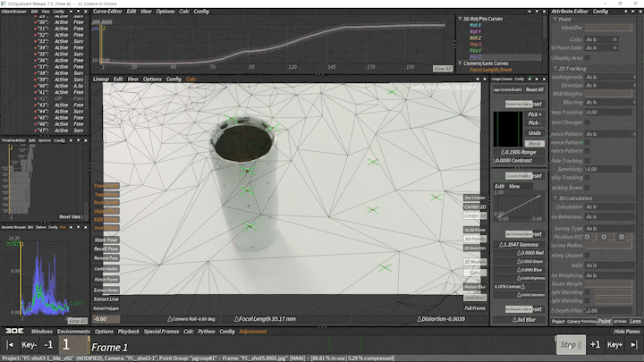Toggle the Tracking Boxes checkbox

pyautogui.click(x=588, y=188)
